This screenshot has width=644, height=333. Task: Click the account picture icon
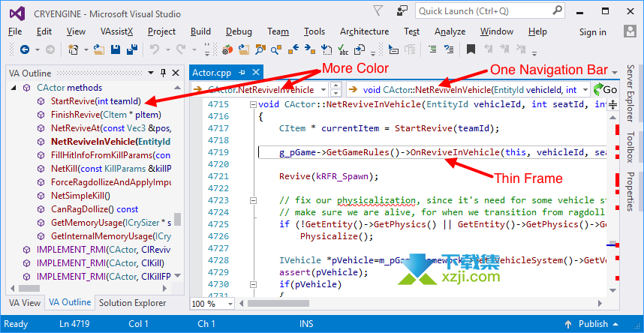[x=629, y=31]
